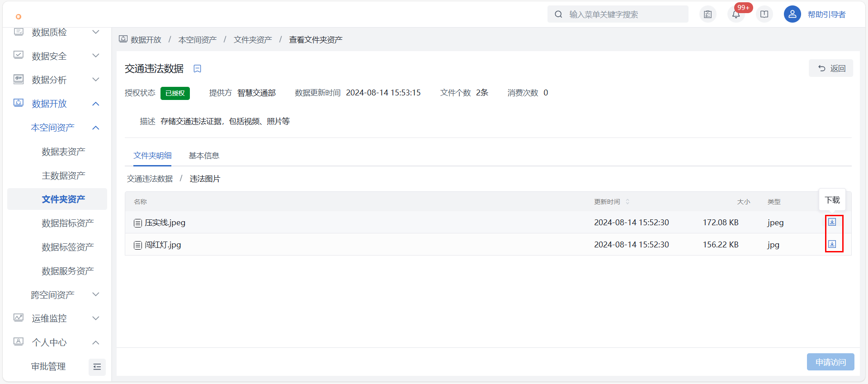The width and height of the screenshot is (868, 384).
Task: Open the task list icon in header
Action: coord(708,14)
